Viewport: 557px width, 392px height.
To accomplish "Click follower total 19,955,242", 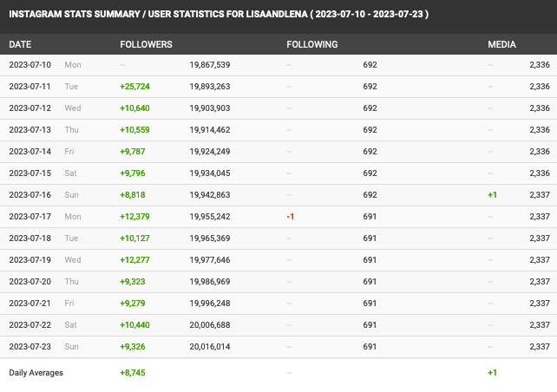I will point(210,217).
